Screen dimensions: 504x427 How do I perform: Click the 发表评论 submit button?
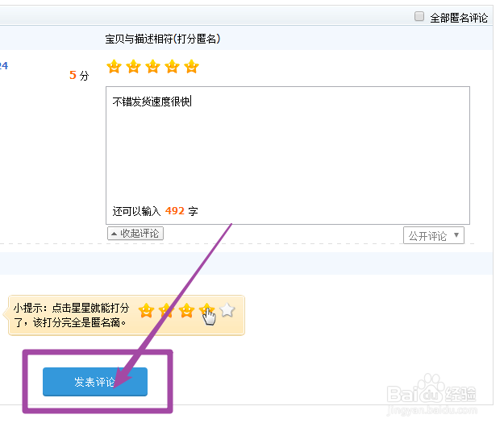[x=95, y=382]
